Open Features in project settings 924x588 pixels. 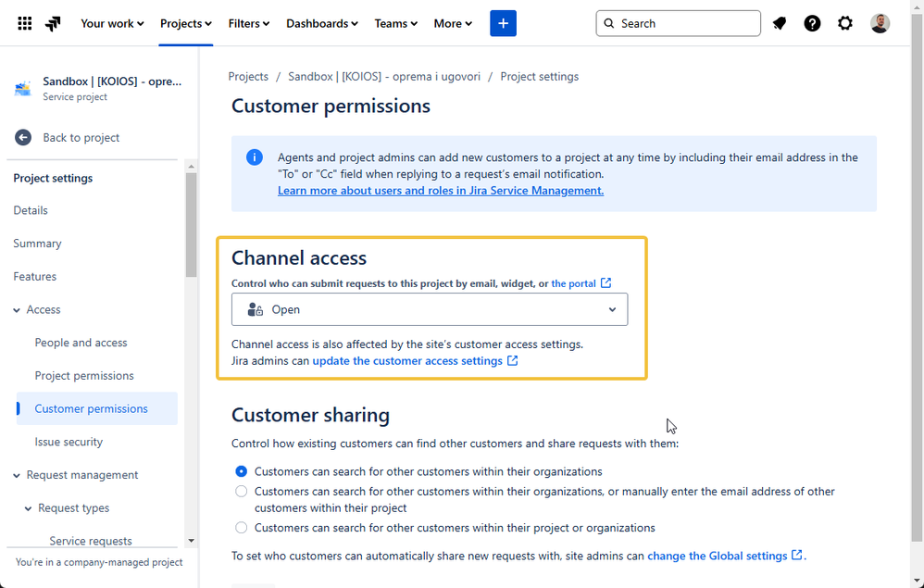(x=35, y=276)
